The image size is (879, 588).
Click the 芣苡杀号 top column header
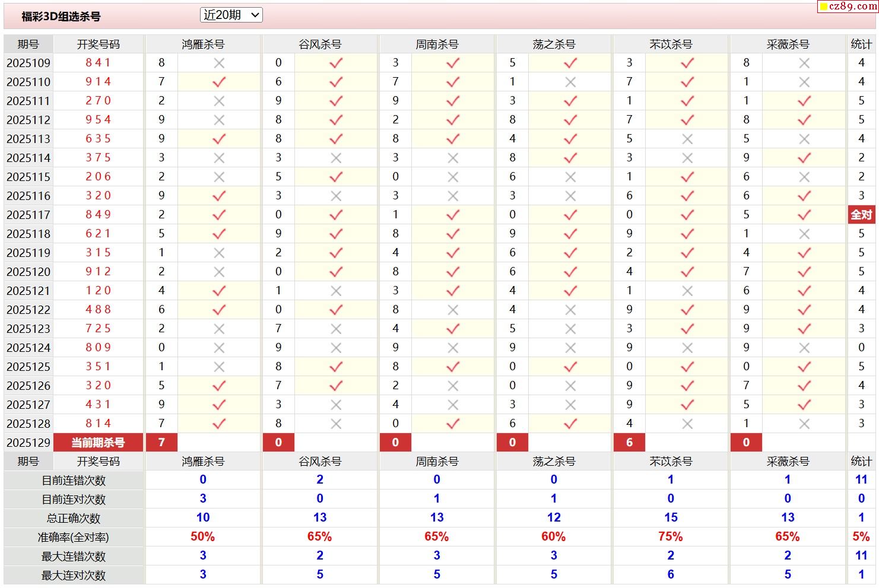[x=671, y=44]
